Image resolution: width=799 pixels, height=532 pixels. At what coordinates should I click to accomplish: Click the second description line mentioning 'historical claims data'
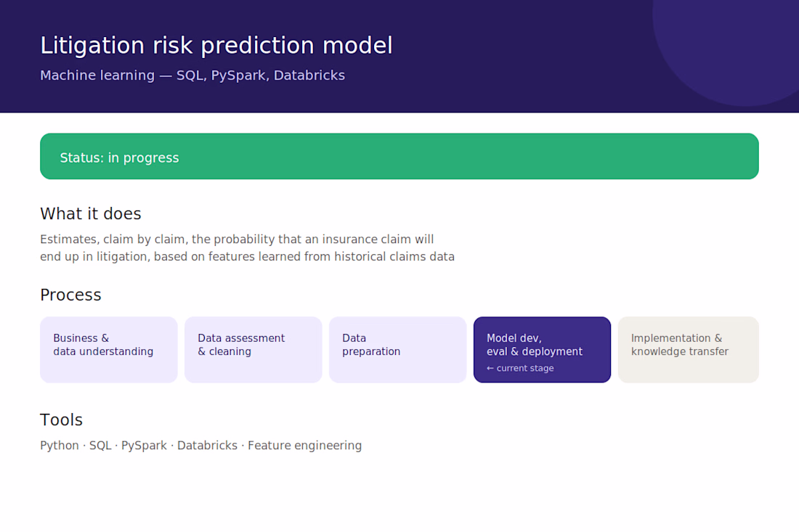pyautogui.click(x=247, y=257)
